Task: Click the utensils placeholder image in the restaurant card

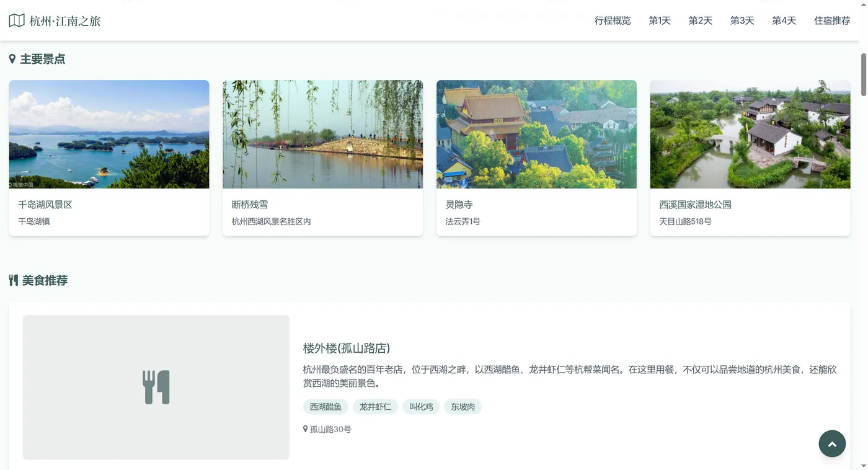Action: [156, 387]
